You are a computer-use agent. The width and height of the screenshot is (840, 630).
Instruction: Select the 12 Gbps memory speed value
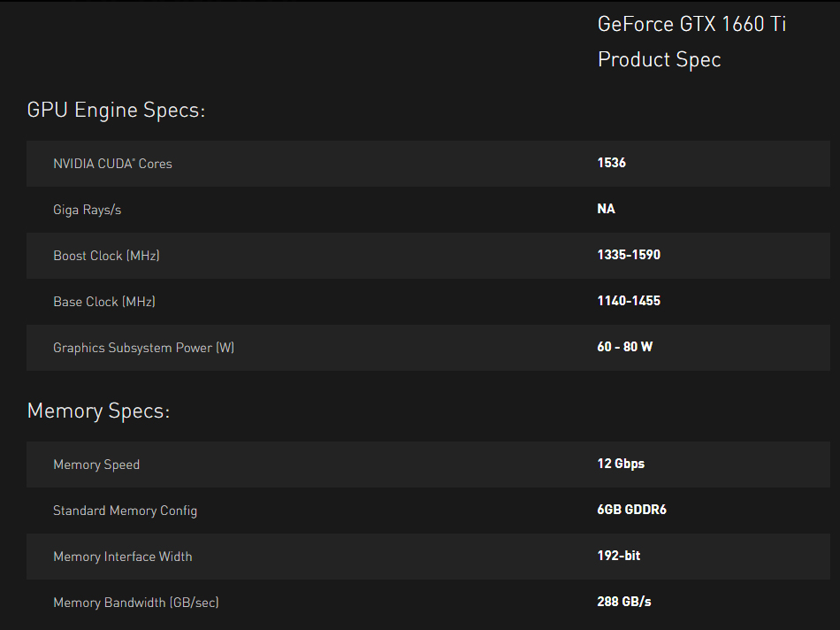621,464
